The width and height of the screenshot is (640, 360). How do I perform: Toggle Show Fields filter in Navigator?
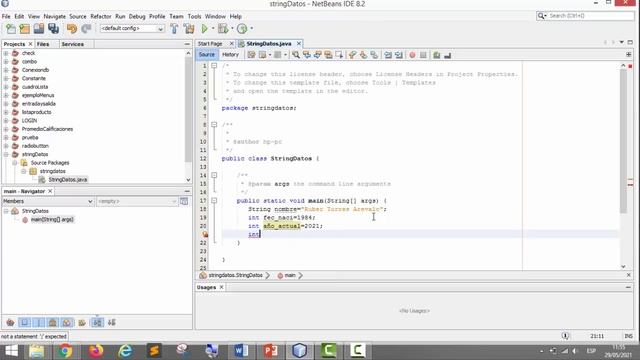(24, 322)
